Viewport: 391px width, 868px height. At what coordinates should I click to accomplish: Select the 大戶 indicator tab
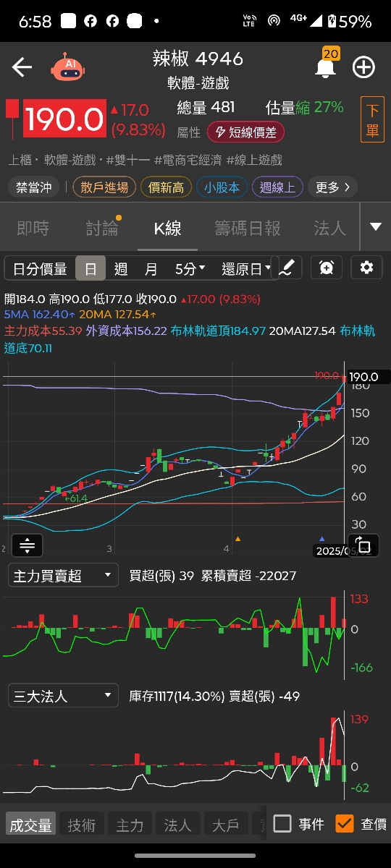(225, 825)
